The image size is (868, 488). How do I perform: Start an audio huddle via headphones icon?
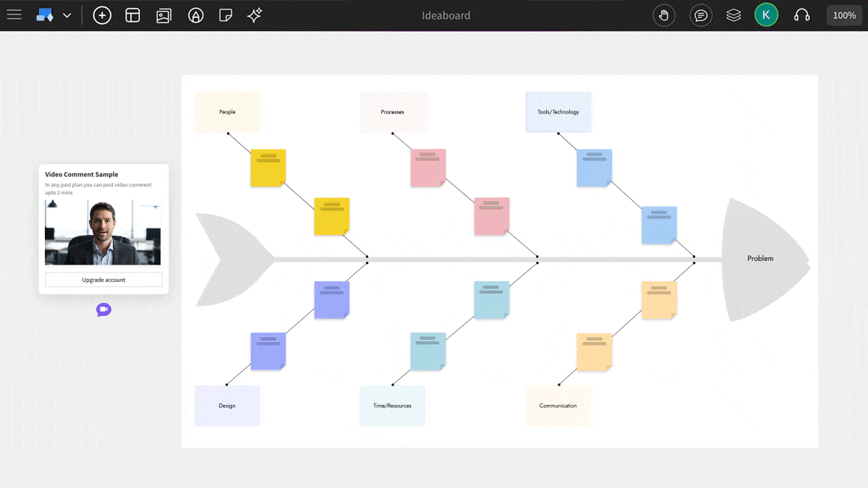pos(801,14)
